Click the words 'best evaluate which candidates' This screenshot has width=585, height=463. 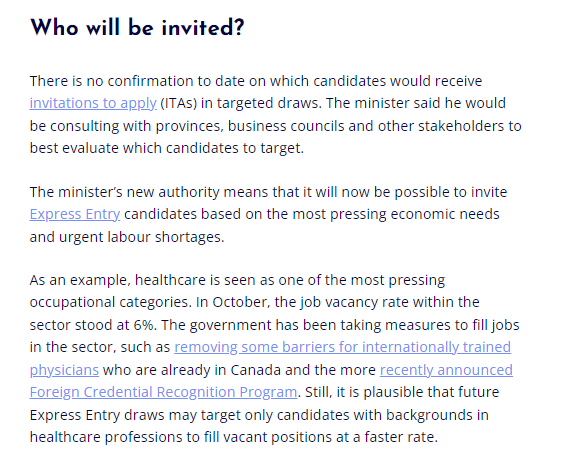tap(134, 148)
